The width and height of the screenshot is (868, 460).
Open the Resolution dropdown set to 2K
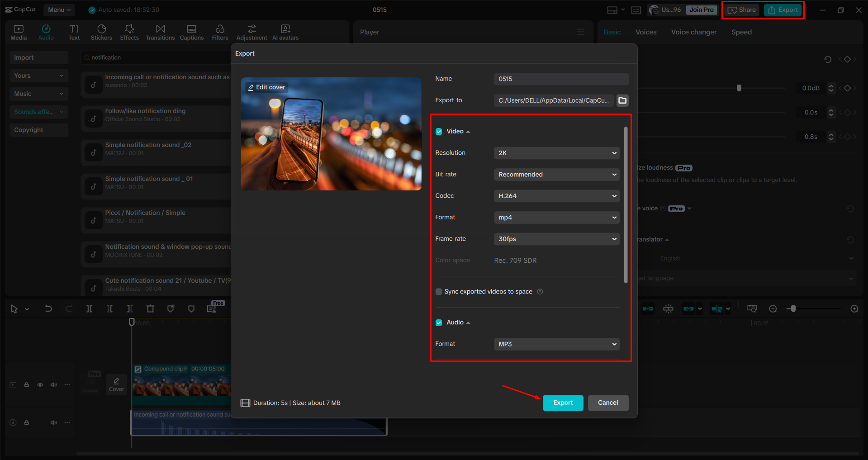(556, 153)
